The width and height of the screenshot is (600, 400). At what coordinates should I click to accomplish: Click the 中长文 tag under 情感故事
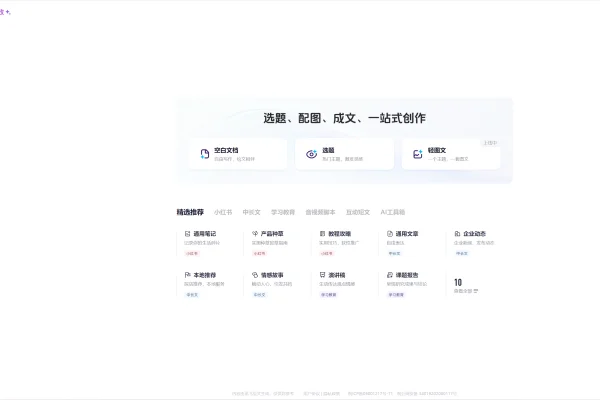(x=259, y=295)
